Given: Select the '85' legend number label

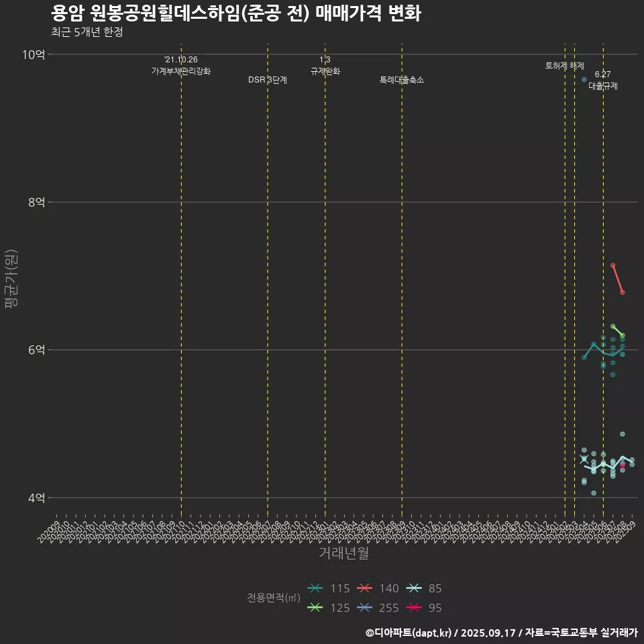Looking at the screenshot, I should coord(435,588).
